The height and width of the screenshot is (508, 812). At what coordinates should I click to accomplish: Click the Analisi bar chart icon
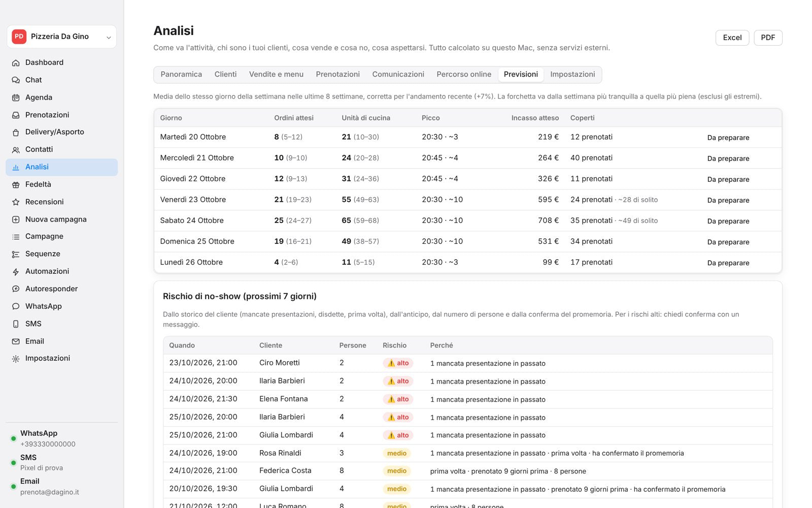(16, 167)
